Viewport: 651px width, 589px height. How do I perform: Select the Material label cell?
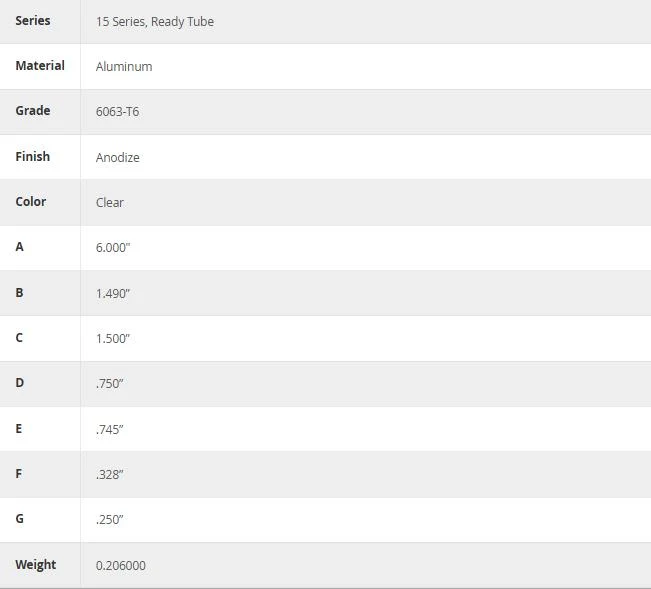click(x=40, y=66)
